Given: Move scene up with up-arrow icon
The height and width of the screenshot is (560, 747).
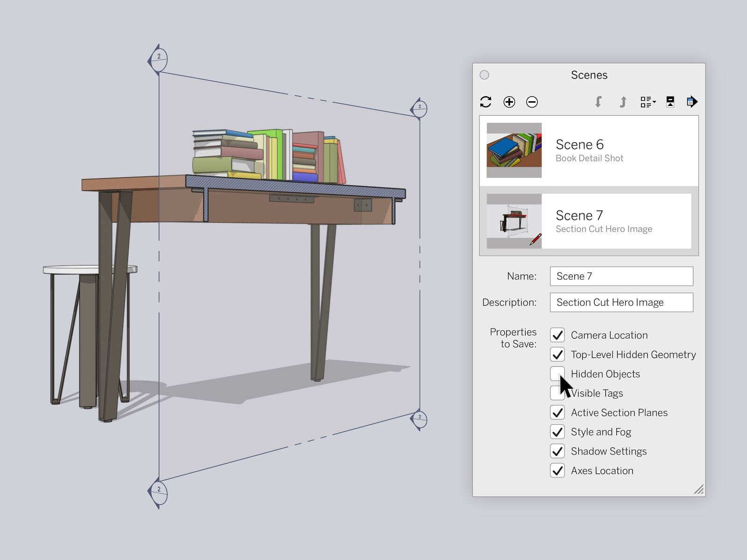Looking at the screenshot, I should click(622, 101).
